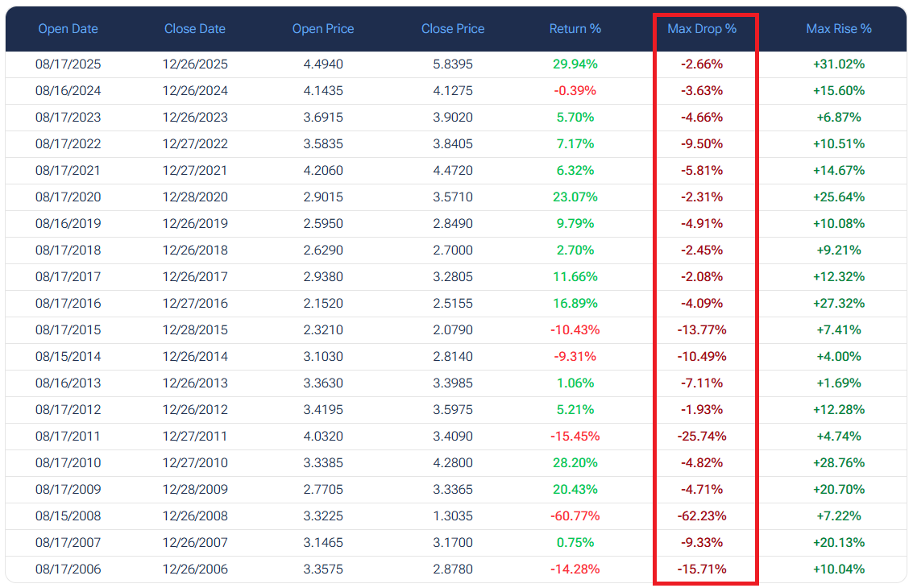Select the 08/17/2025 open date row
Image resolution: width=913 pixels, height=588 pixels.
68,64
